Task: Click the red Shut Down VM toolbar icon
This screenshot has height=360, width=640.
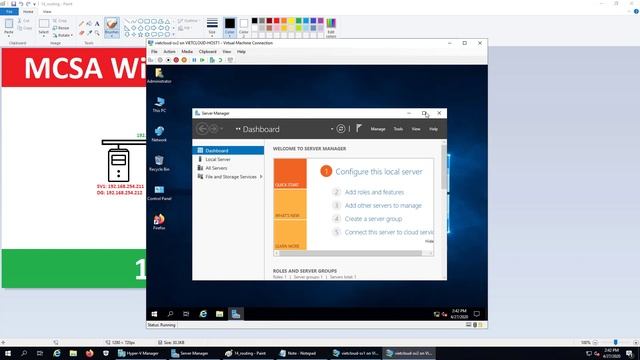Action: (176, 60)
